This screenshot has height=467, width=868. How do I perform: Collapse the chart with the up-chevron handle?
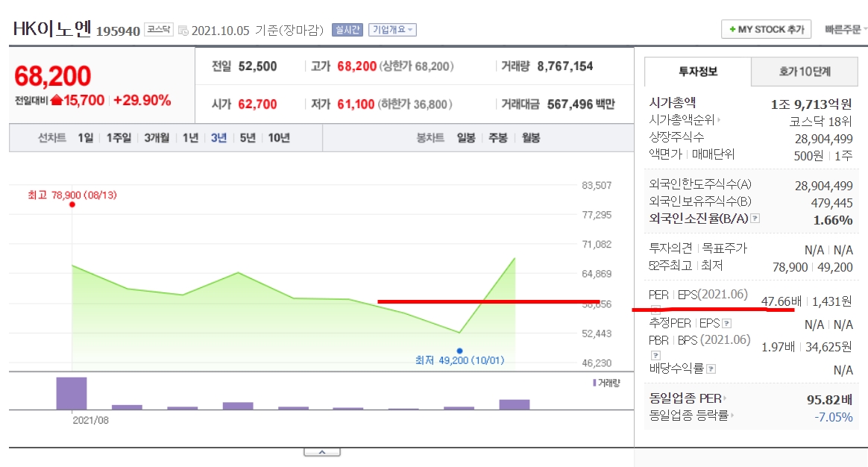[321, 452]
